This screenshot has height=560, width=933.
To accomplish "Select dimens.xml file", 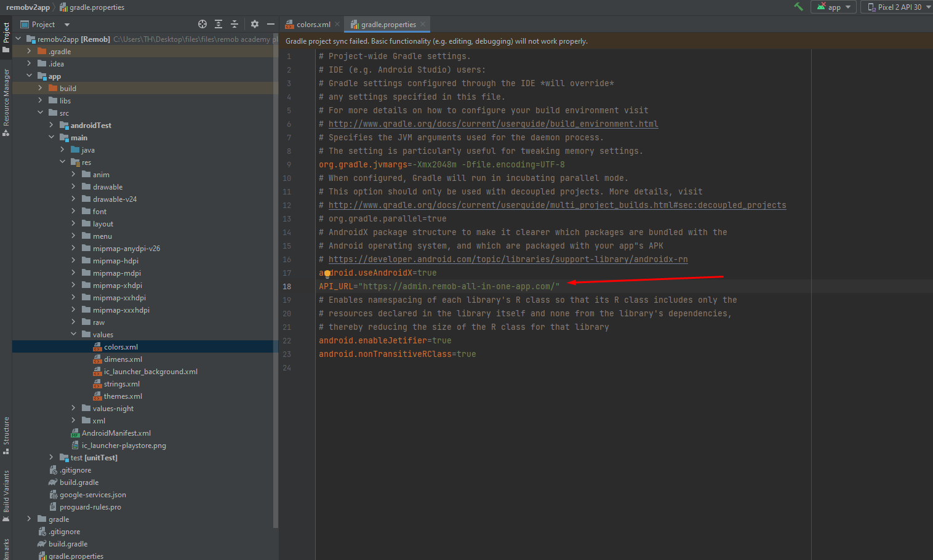I will coord(123,359).
